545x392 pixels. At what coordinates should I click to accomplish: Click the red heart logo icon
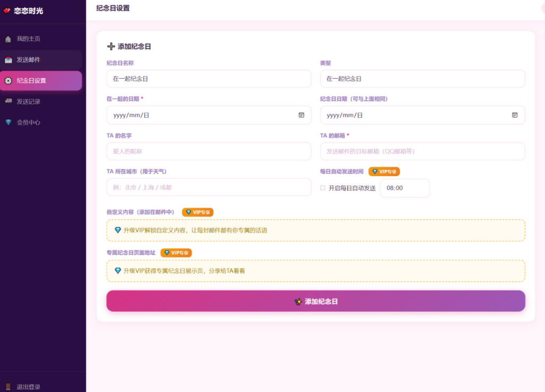tap(6, 11)
